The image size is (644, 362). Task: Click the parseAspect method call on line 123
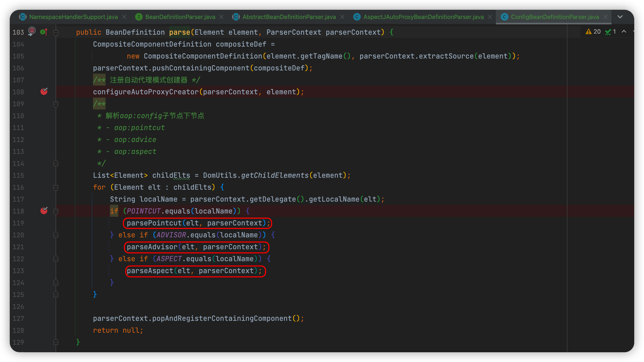pyautogui.click(x=150, y=271)
